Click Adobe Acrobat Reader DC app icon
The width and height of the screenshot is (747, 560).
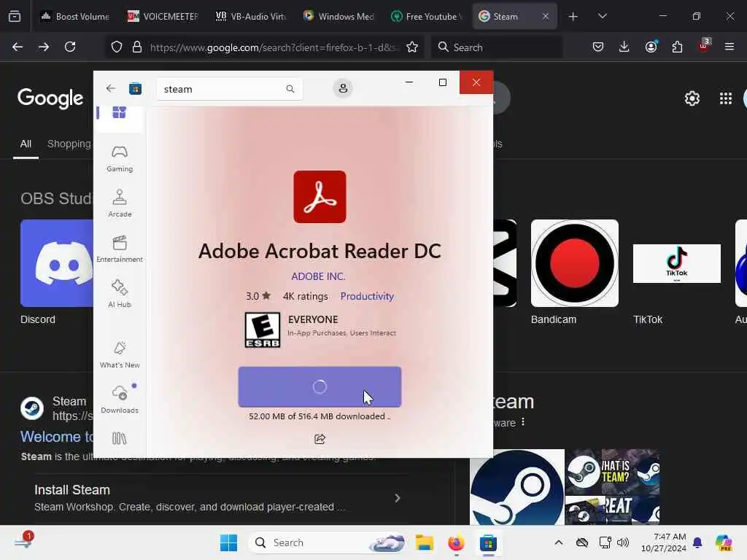(320, 197)
